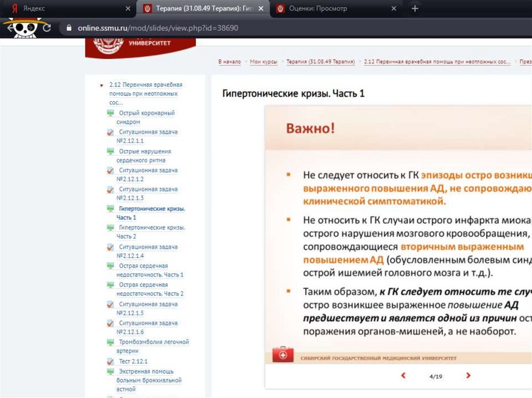Click the quiz icon for задача №2.12.1.1
The image size is (532, 398).
click(110, 132)
